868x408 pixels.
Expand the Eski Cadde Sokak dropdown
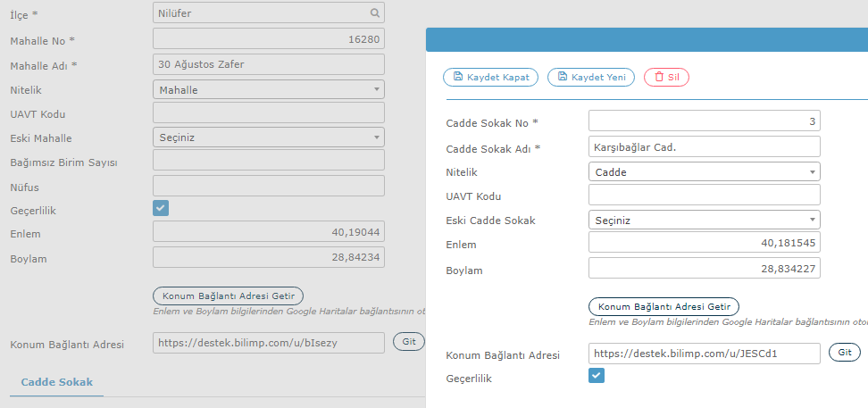click(x=705, y=220)
